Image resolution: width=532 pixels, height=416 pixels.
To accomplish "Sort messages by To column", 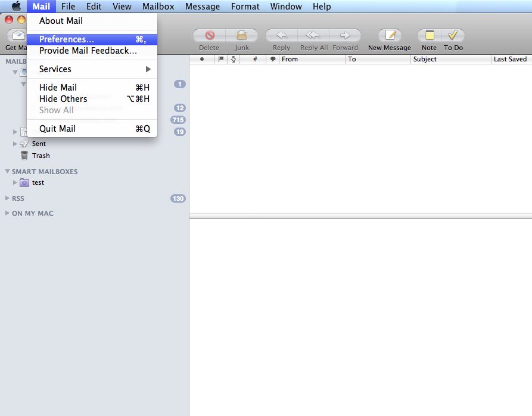I will pos(378,59).
